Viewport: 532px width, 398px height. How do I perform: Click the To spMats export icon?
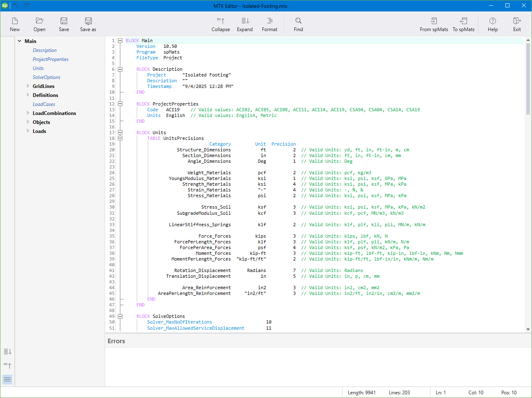click(x=463, y=24)
